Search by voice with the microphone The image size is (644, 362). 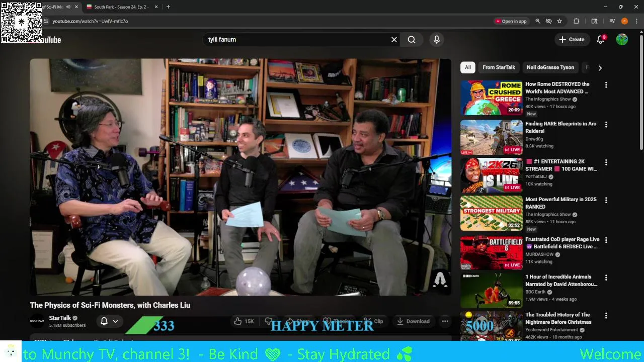(437, 40)
